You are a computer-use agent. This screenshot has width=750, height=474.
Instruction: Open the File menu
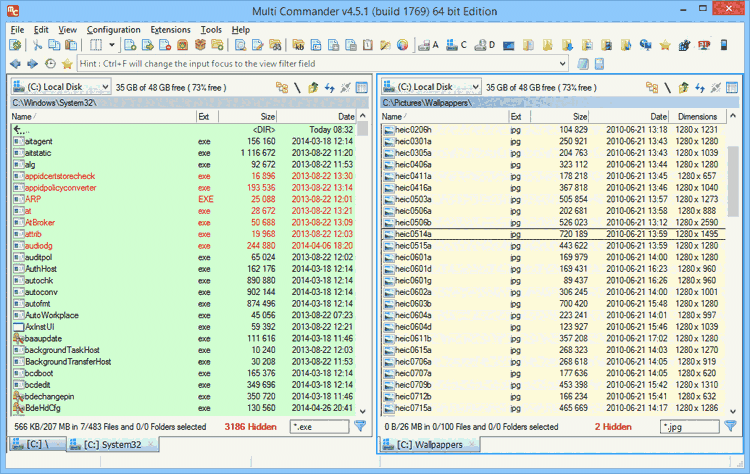(17, 30)
